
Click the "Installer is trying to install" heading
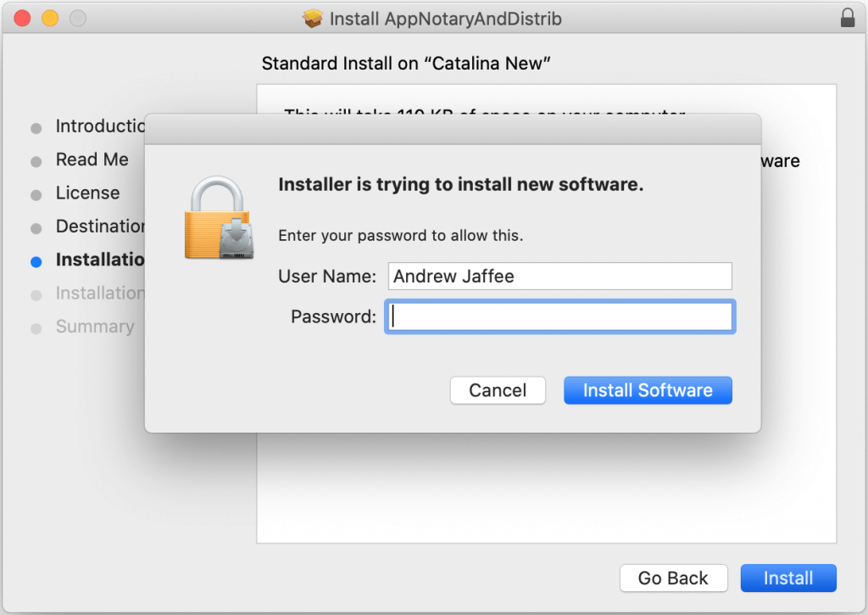[461, 185]
